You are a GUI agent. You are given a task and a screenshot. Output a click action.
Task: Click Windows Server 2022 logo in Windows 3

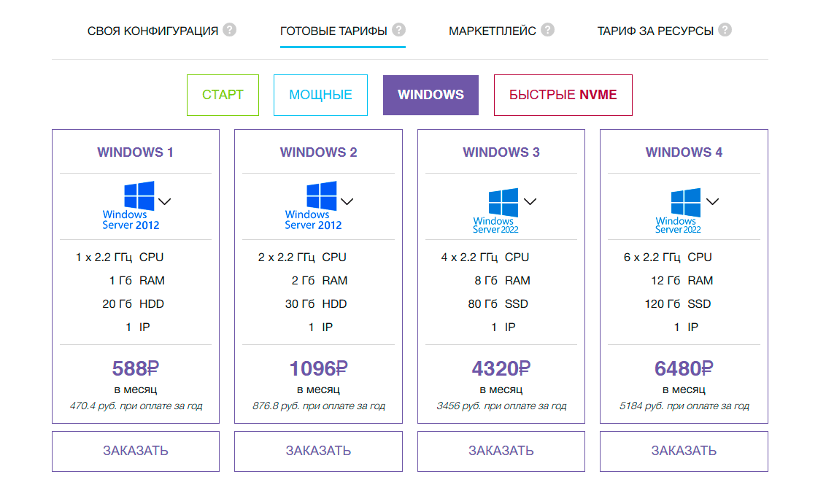pos(495,211)
